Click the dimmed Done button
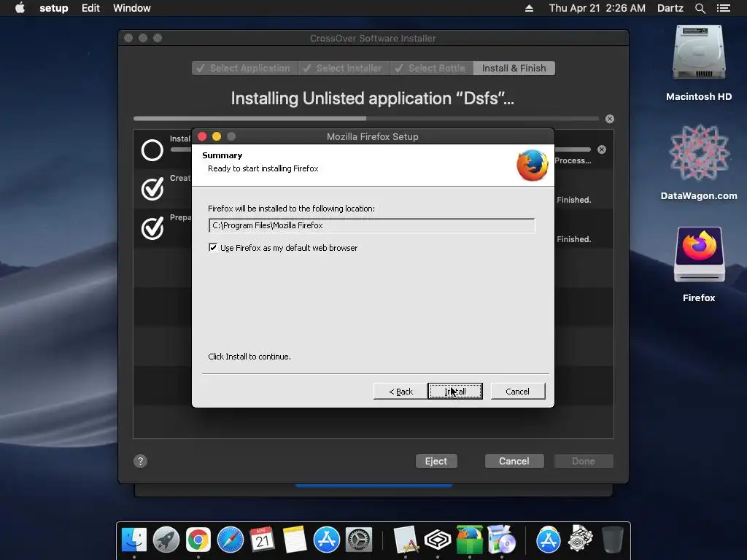The width and height of the screenshot is (747, 560). 583,461
